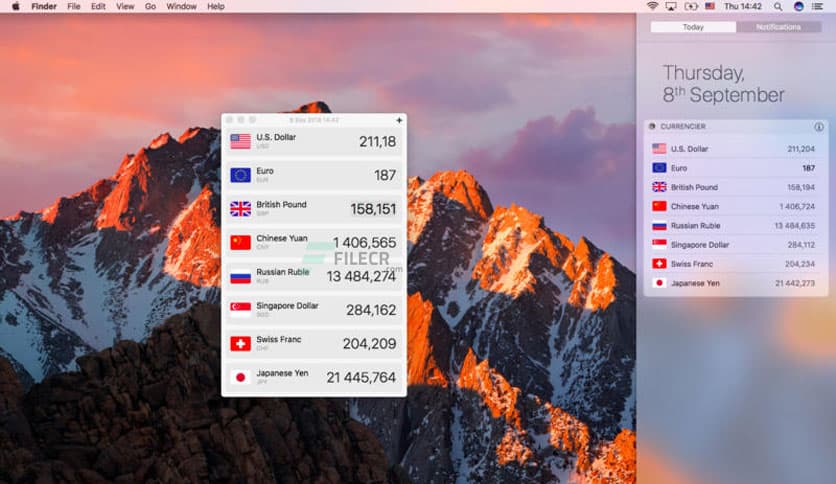Click the Chinese Yuan flag in Currencier window
Image resolution: width=836 pixels, height=484 pixels.
[240, 243]
